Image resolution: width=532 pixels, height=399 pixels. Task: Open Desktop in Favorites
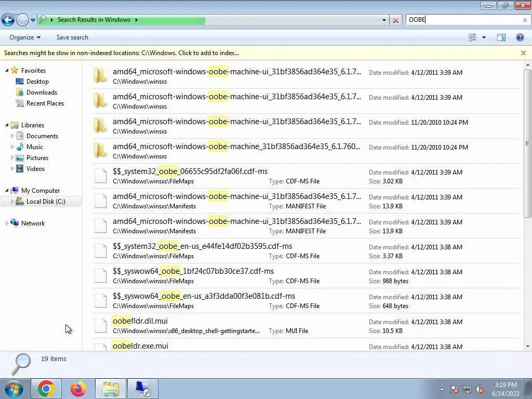tap(37, 82)
